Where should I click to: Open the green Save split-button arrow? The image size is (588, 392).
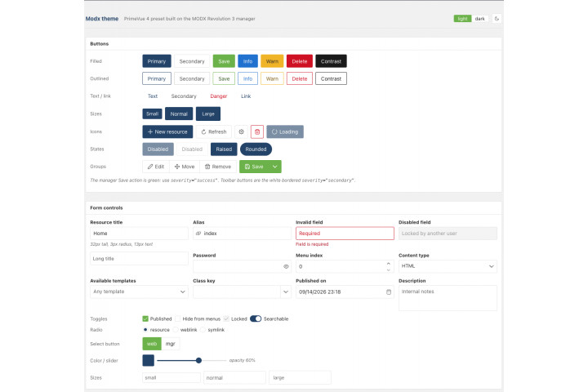tap(275, 167)
